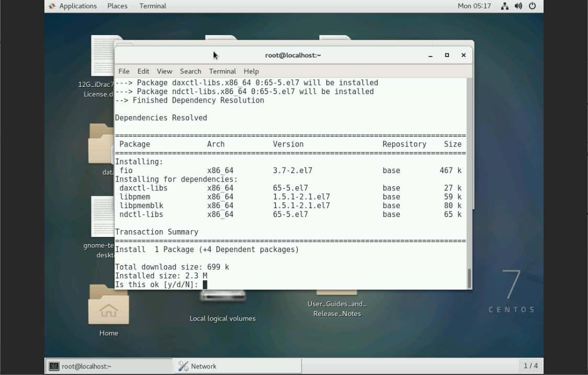
Task: Open the terminal Help menu
Action: [251, 71]
